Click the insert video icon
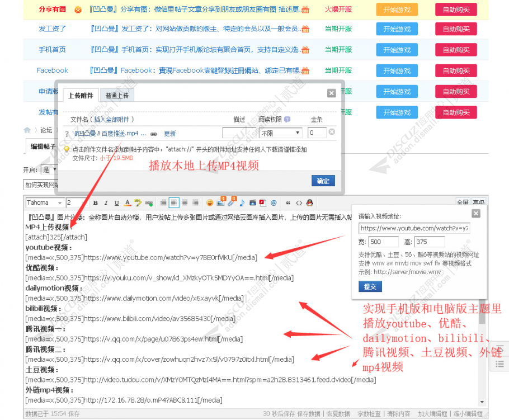Viewport: 509px width, 420px height. (252, 202)
